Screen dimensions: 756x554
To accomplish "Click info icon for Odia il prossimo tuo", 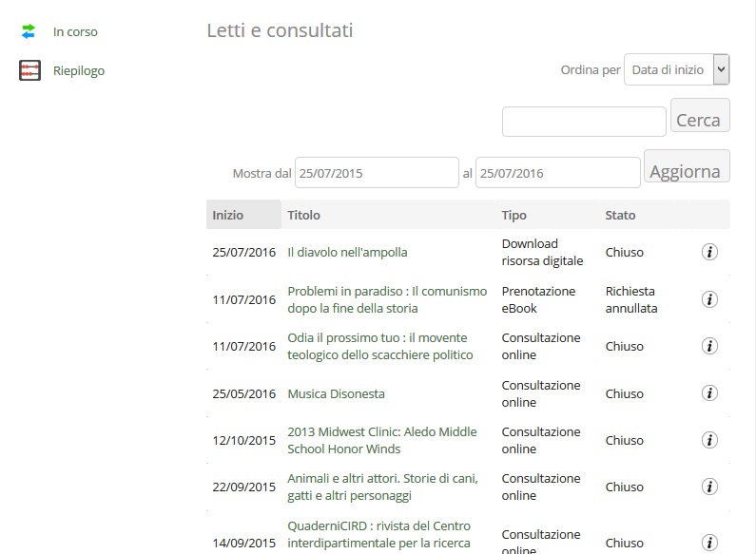I will (x=708, y=346).
